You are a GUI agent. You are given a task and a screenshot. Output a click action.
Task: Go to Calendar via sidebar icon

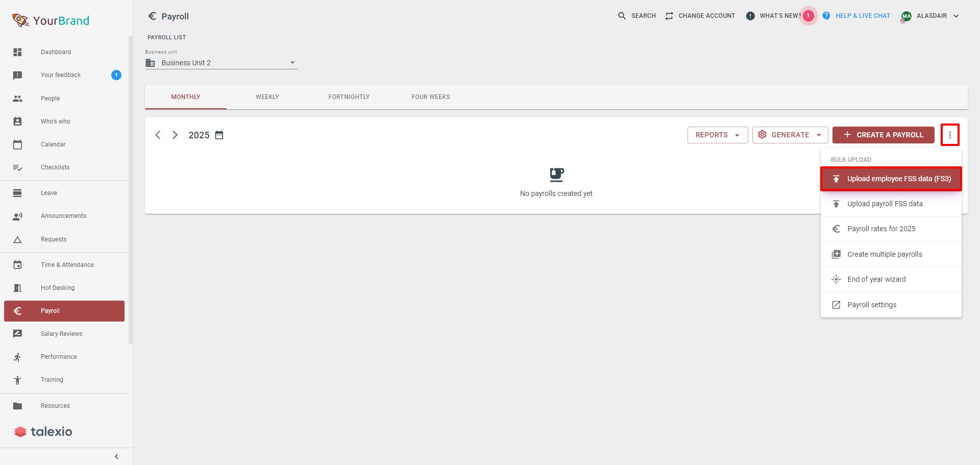(17, 144)
